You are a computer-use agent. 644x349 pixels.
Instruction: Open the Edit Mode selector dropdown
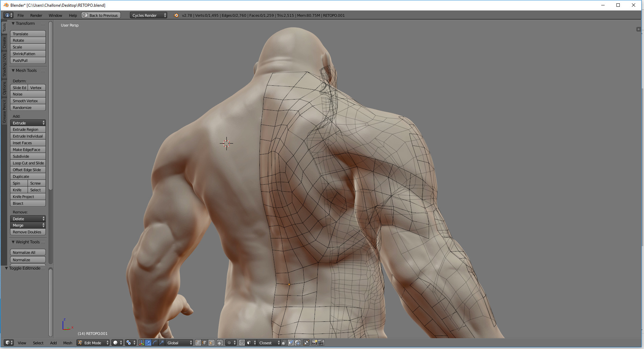click(x=93, y=343)
